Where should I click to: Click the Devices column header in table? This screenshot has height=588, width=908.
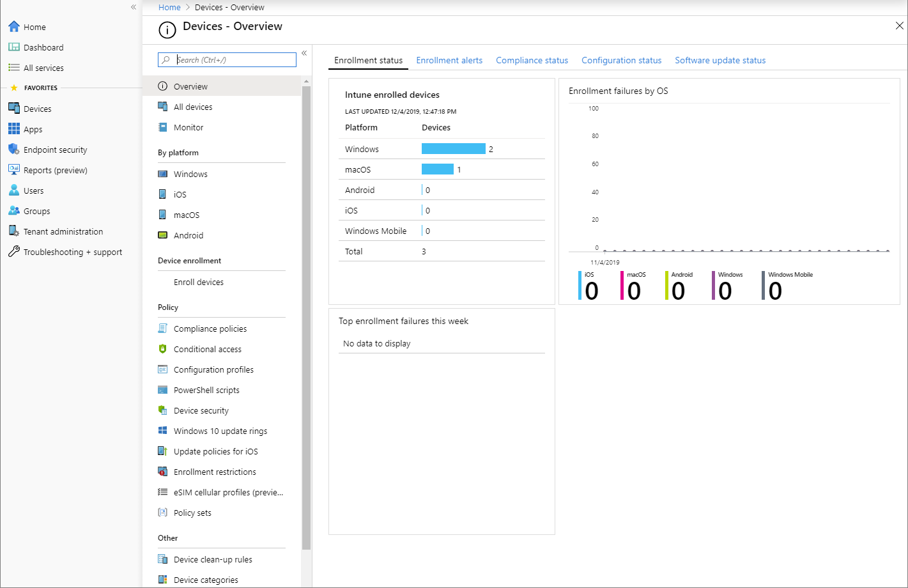436,127
